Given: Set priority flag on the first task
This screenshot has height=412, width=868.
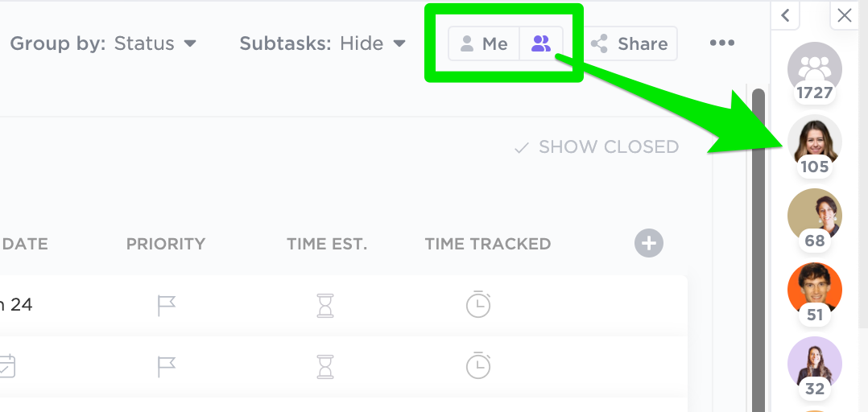Looking at the screenshot, I should pos(166,305).
